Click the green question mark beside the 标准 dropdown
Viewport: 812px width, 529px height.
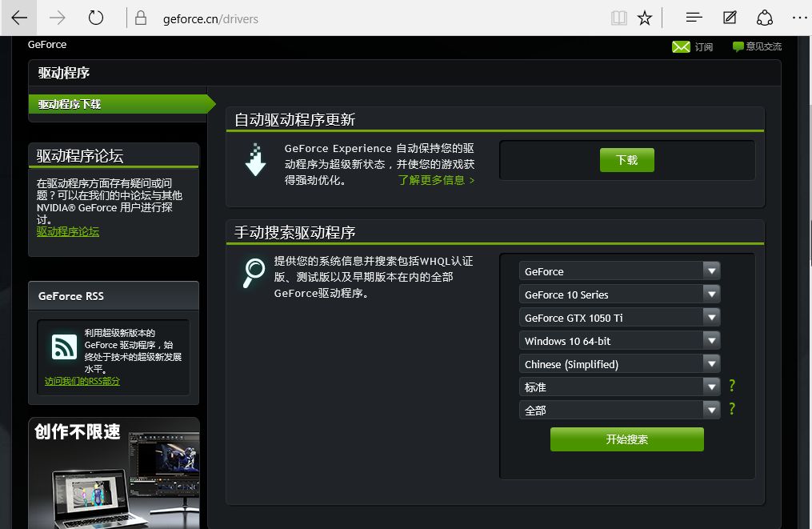[x=731, y=386]
